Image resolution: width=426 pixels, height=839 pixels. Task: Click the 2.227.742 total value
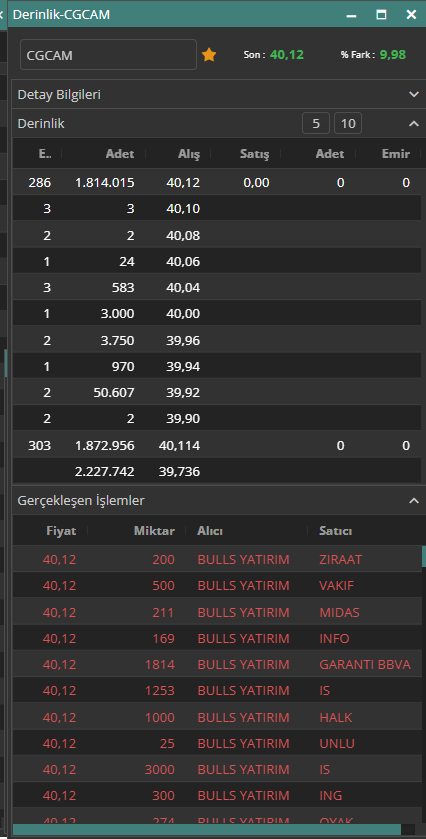105,471
